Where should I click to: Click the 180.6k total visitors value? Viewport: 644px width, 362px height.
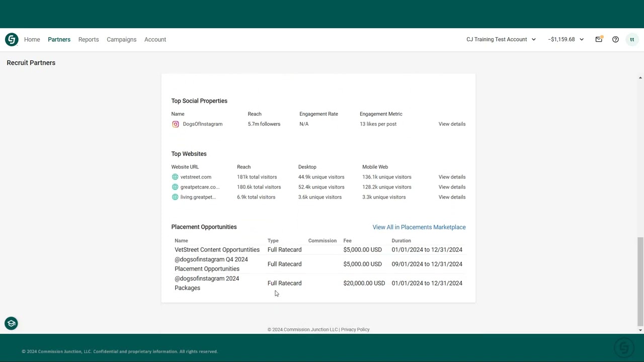tap(259, 187)
